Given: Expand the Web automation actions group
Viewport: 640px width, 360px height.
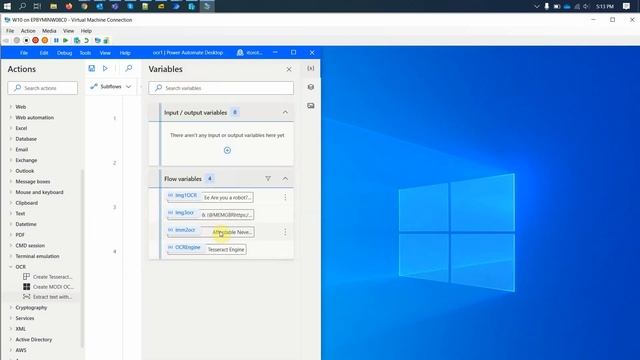Looking at the screenshot, I should (11, 118).
